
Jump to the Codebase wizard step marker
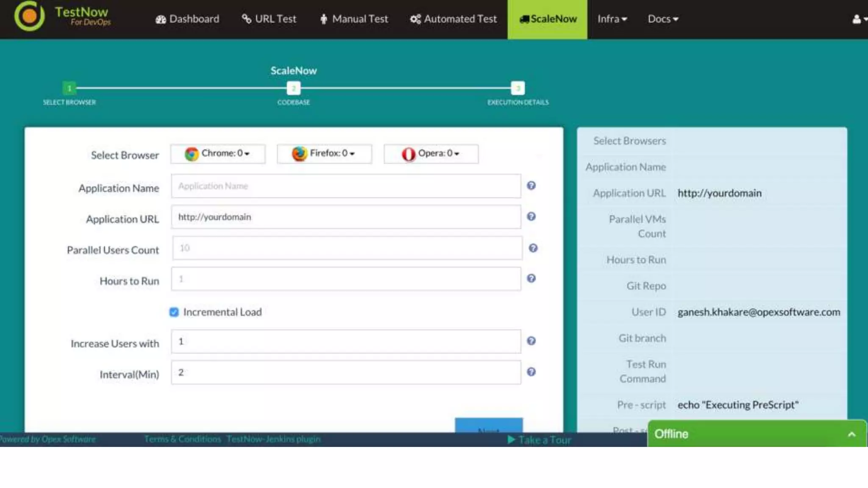293,88
